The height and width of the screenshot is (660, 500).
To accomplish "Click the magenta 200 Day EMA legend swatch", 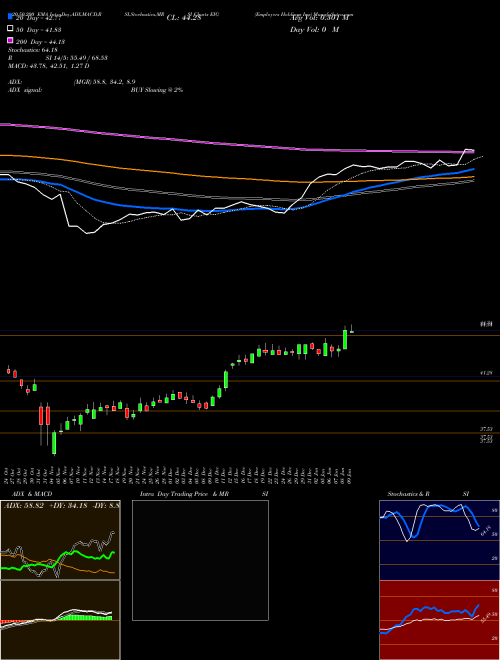I will 10,40.
